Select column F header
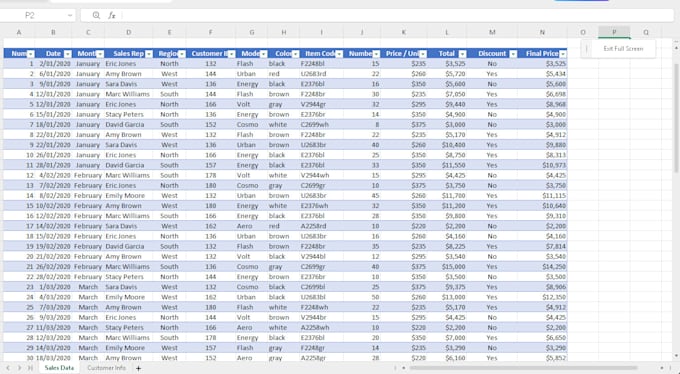The image size is (680, 374). 211,32
